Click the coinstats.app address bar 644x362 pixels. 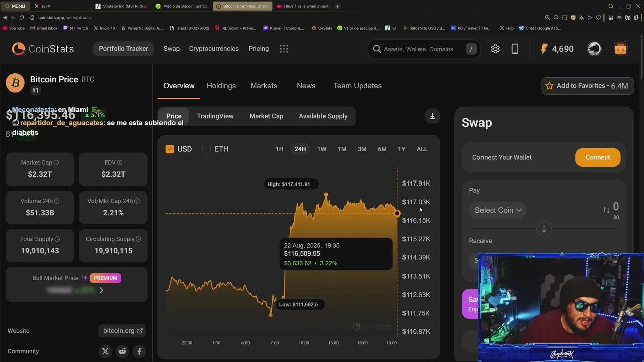64,17
